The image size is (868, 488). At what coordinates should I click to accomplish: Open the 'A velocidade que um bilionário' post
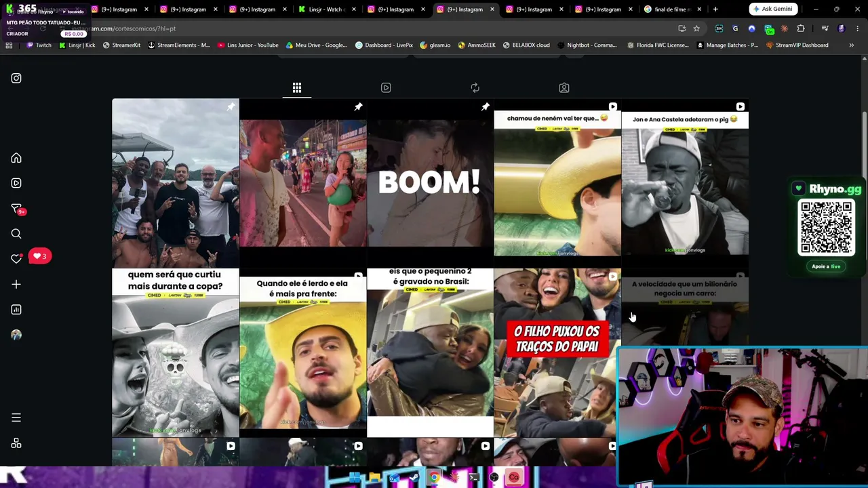tap(685, 308)
